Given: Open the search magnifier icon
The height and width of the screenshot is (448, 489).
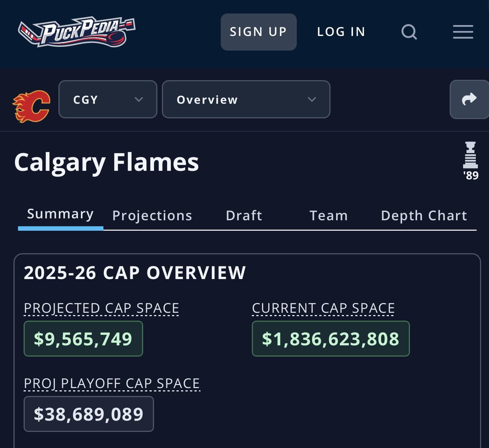Looking at the screenshot, I should pos(409,32).
